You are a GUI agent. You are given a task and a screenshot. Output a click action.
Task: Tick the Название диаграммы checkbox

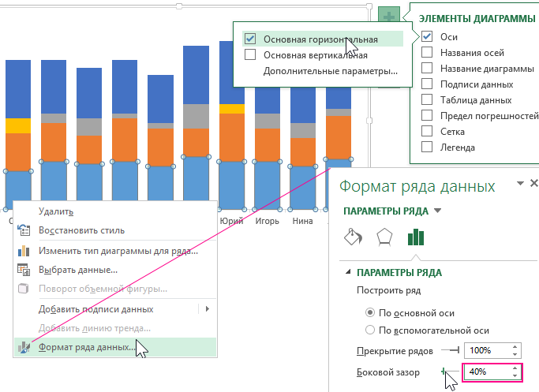pos(427,69)
